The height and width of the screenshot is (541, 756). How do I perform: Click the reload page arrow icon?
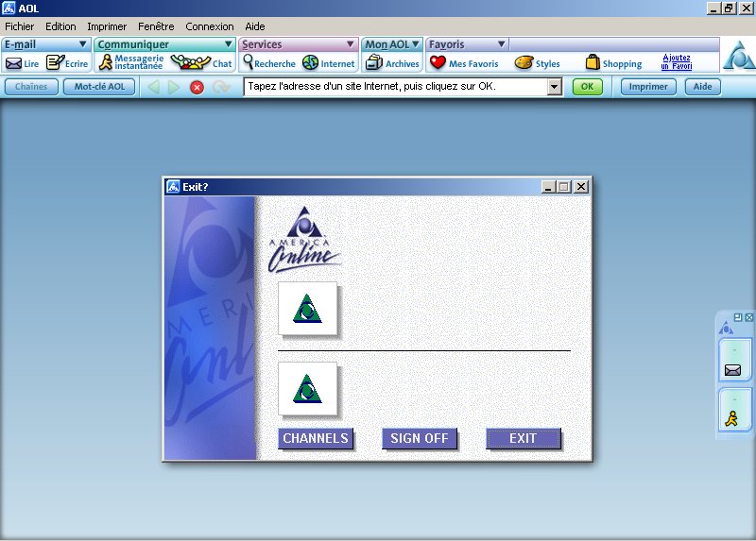[x=221, y=87]
